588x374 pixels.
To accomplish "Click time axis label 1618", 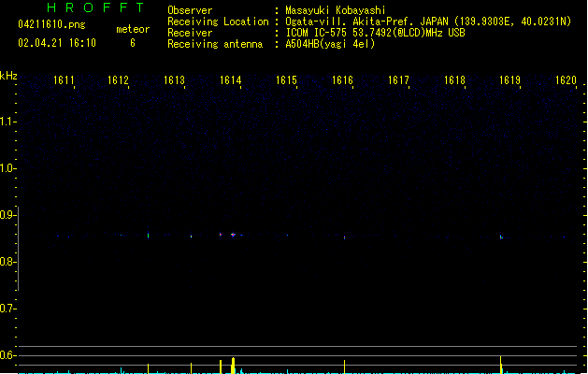I will click(455, 80).
